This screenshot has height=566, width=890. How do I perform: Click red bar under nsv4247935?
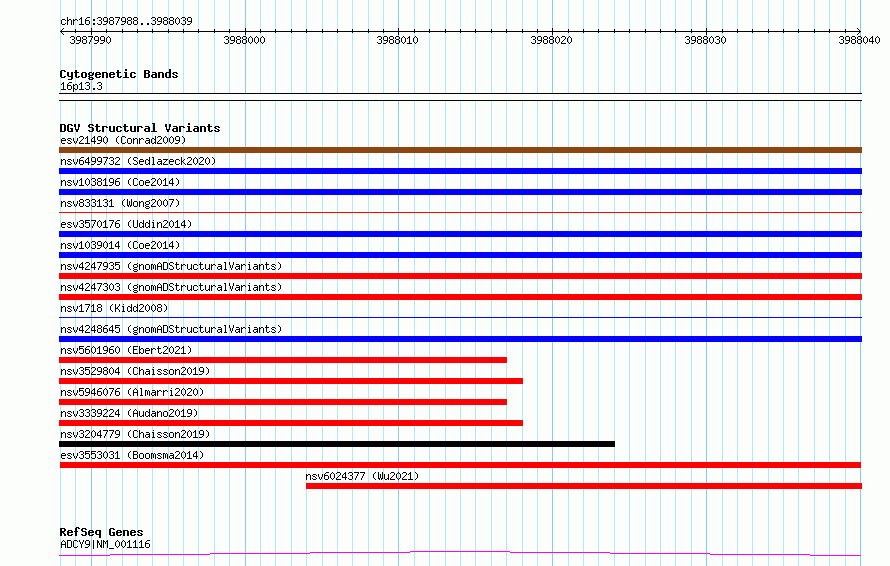point(460,276)
